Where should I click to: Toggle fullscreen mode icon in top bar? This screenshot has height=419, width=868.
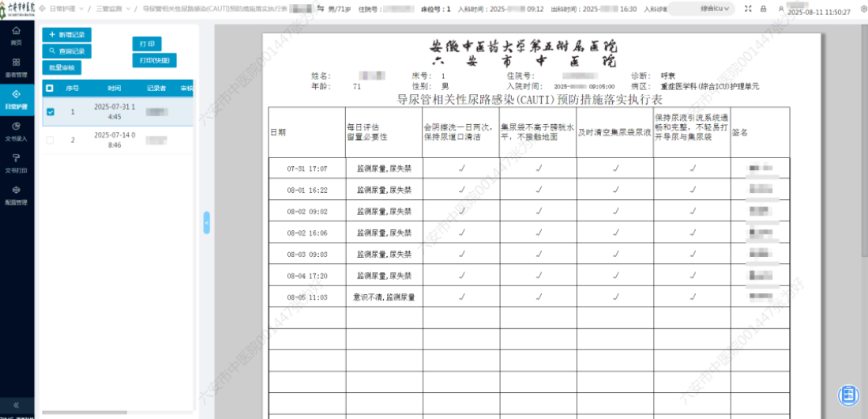click(x=748, y=9)
